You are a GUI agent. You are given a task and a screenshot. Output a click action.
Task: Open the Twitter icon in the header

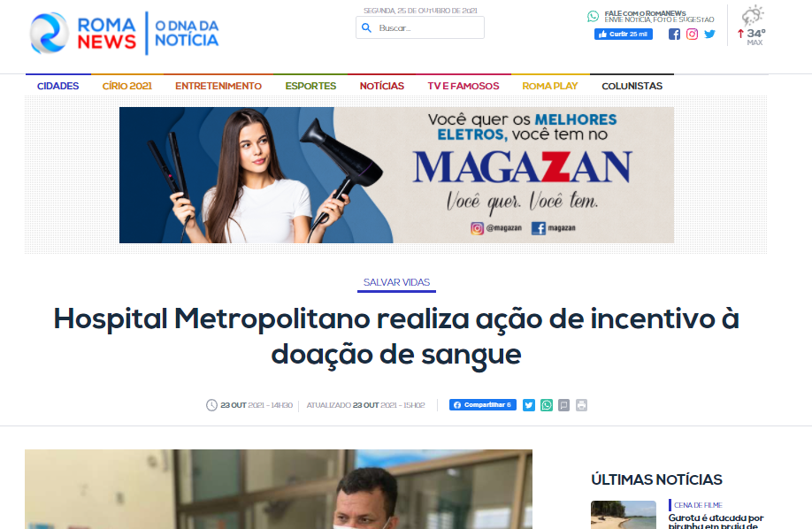pos(709,34)
